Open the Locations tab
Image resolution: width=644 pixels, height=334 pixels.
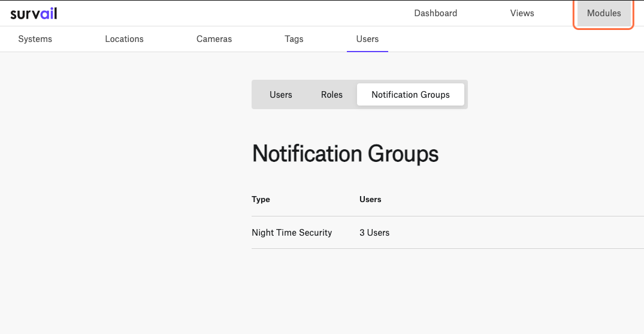pyautogui.click(x=124, y=39)
